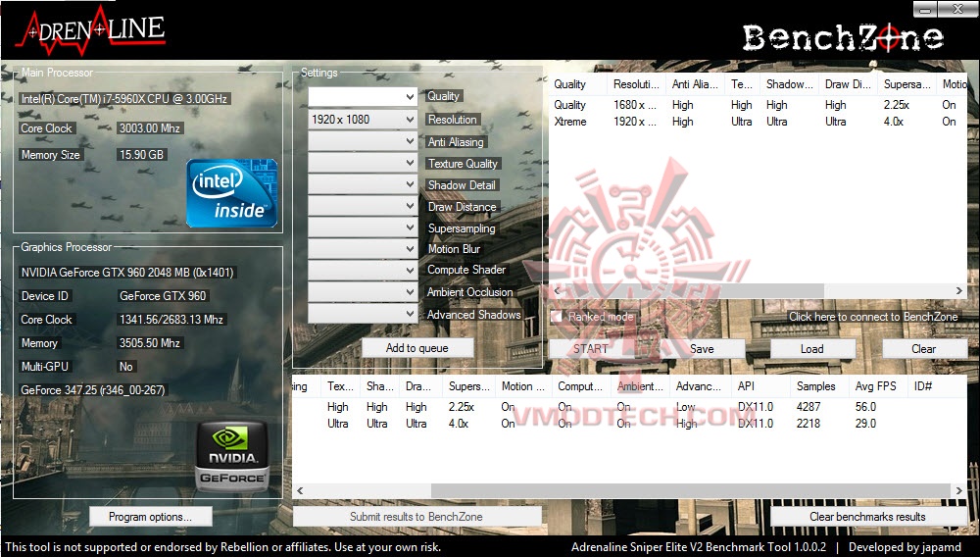Click the Adrenaline logo
Screen dimensions: 980x557
[x=91, y=30]
